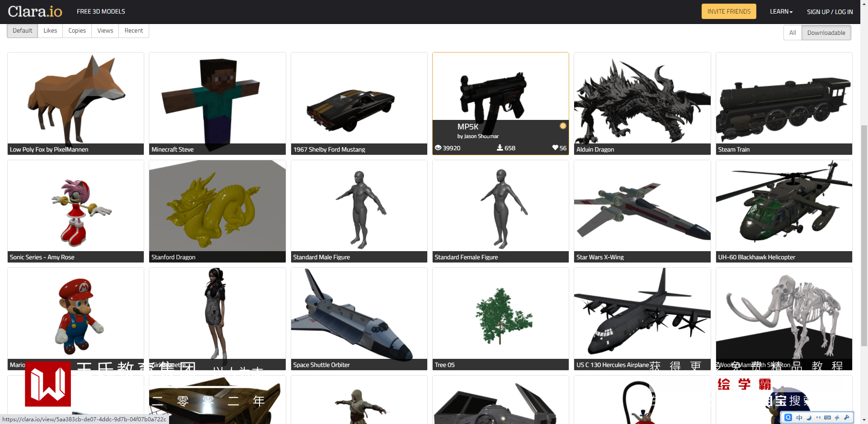
Task: Click the MP5K view count 39920
Action: (452, 148)
